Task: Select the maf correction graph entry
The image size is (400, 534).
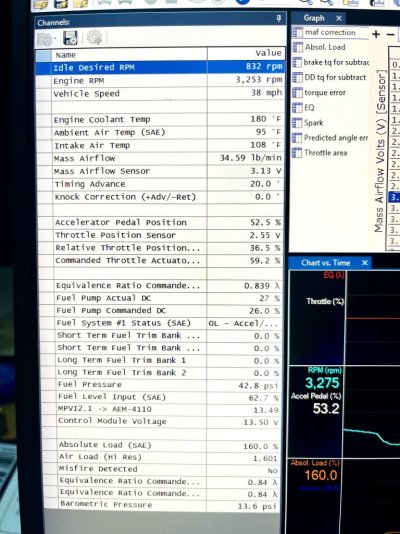Action: pos(330,32)
